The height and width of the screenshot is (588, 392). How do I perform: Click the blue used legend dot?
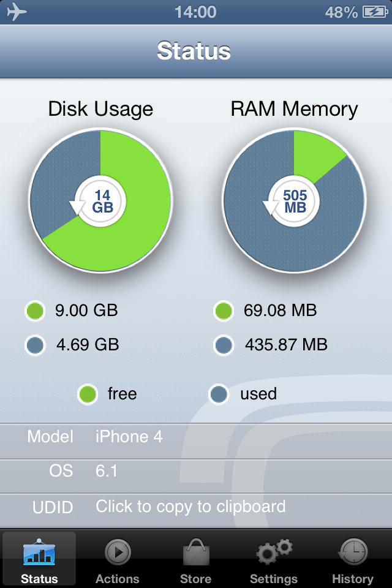click(x=219, y=394)
